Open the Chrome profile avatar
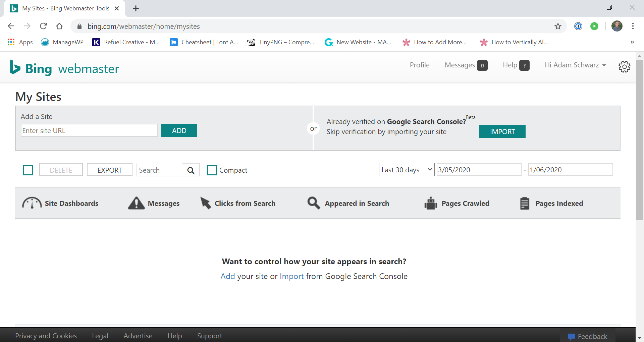This screenshot has width=644, height=342. click(617, 26)
